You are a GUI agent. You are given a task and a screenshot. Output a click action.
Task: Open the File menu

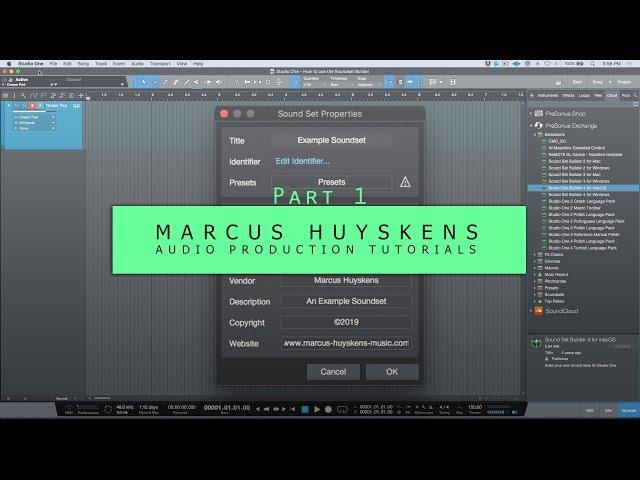click(53, 64)
